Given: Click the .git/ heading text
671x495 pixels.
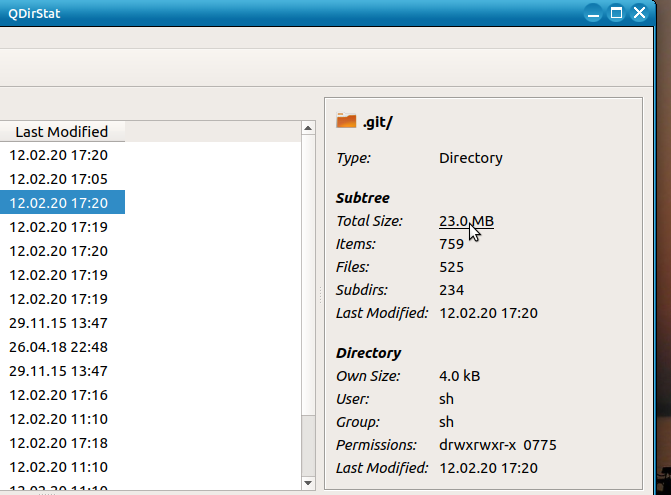Looking at the screenshot, I should (x=377, y=122).
